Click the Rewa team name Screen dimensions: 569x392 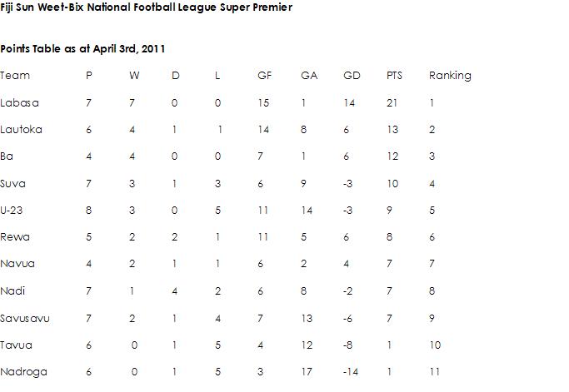pos(15,237)
